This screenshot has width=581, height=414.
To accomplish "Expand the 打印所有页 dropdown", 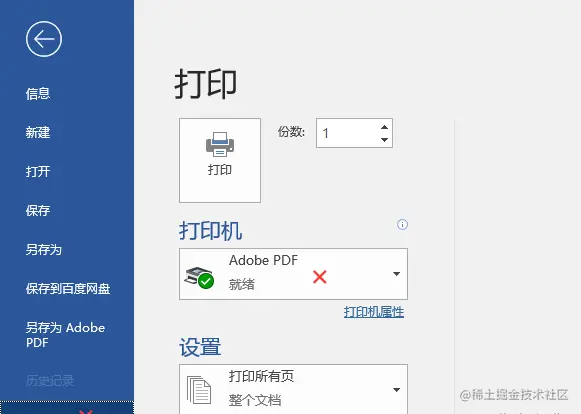I will [x=293, y=389].
